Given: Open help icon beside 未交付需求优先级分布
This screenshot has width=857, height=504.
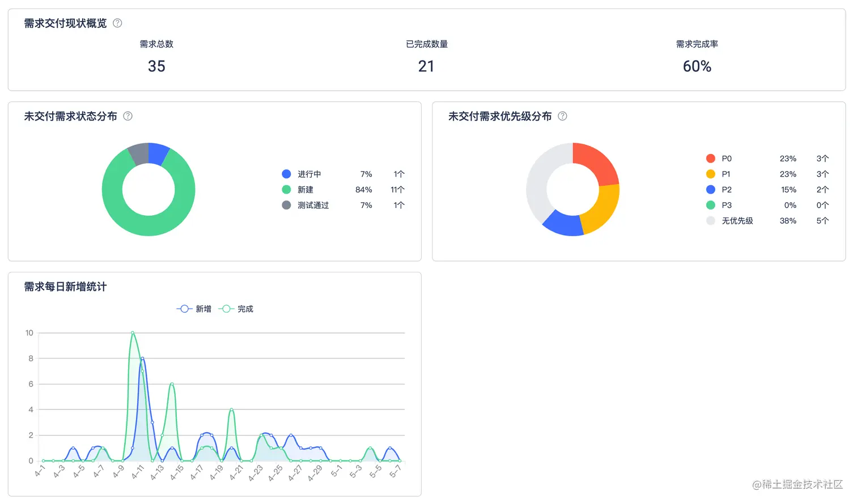Looking at the screenshot, I should click(562, 116).
